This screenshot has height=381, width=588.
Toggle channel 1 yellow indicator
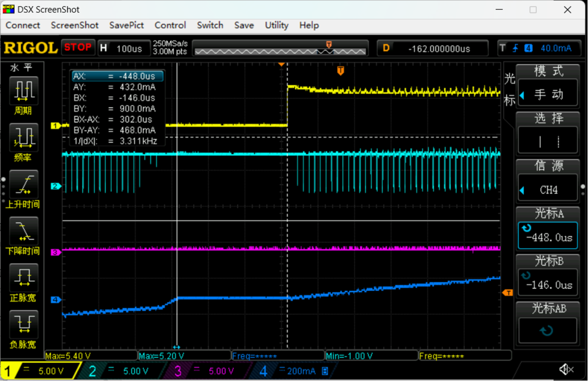pos(41,371)
